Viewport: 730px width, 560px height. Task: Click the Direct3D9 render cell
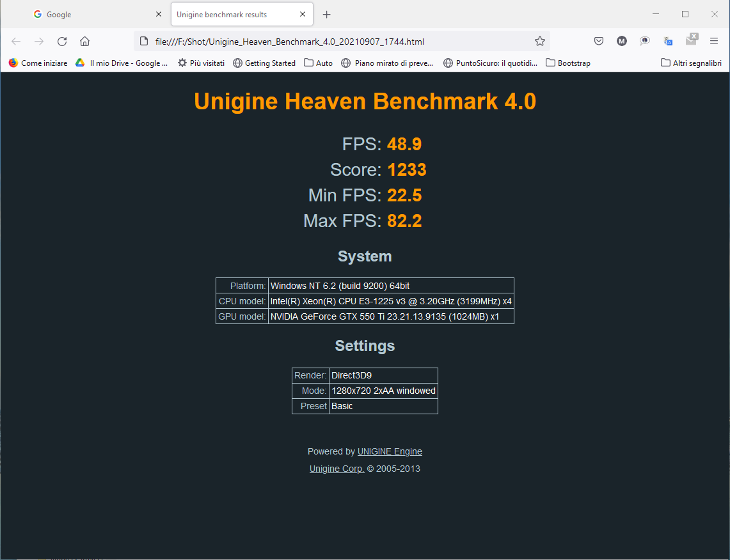[x=384, y=375]
